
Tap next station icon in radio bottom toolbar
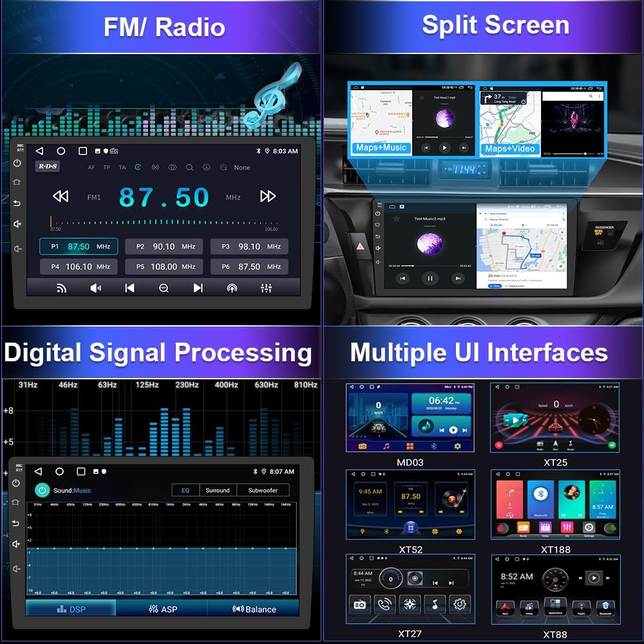(x=198, y=289)
